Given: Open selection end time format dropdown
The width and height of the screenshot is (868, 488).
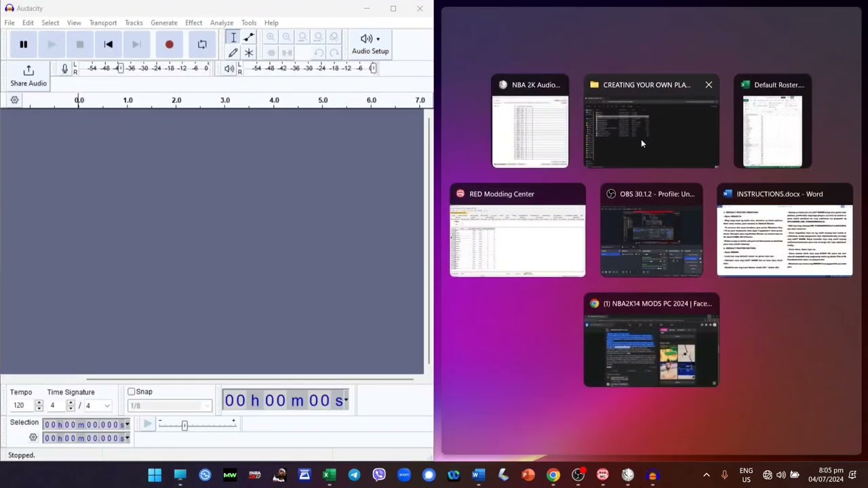Looking at the screenshot, I should click(127, 438).
